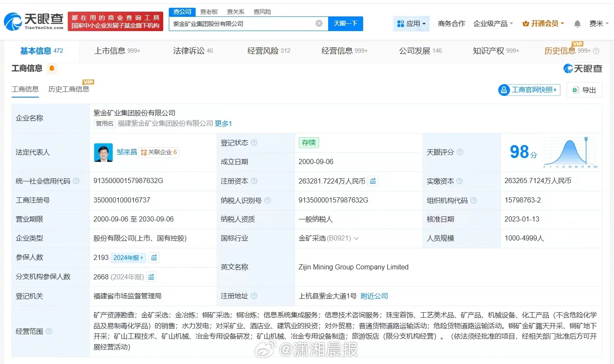Open the 经营风险 tab
The width and height of the screenshot is (614, 364).
269,51
